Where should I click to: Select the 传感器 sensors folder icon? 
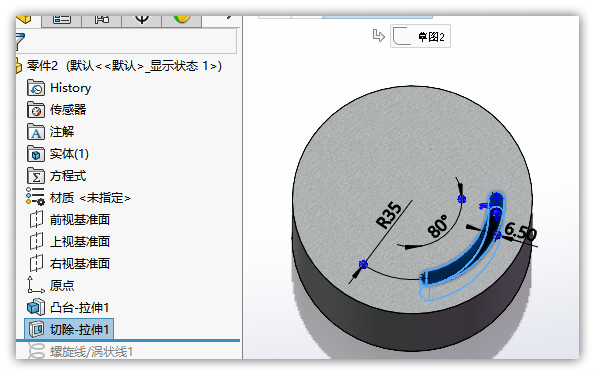click(x=36, y=110)
